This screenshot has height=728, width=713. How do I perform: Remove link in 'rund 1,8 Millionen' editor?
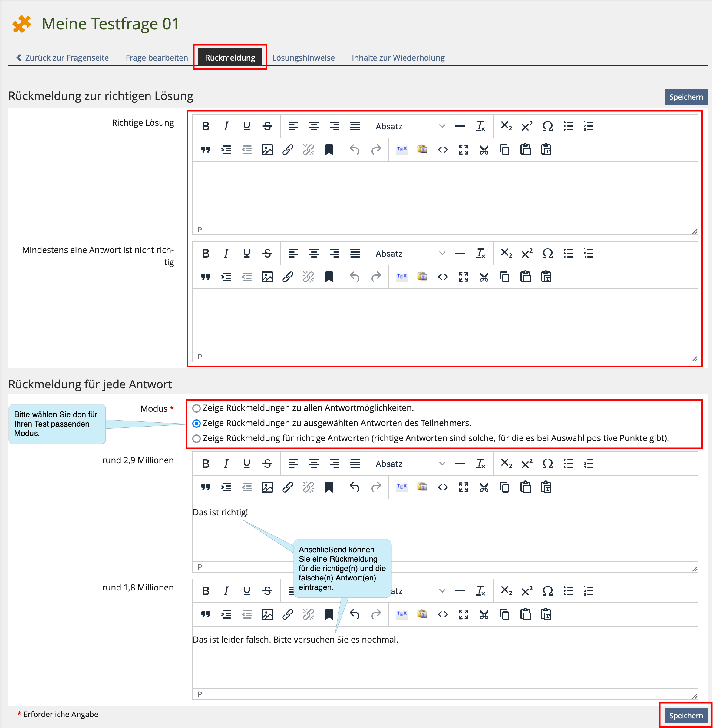coord(308,615)
